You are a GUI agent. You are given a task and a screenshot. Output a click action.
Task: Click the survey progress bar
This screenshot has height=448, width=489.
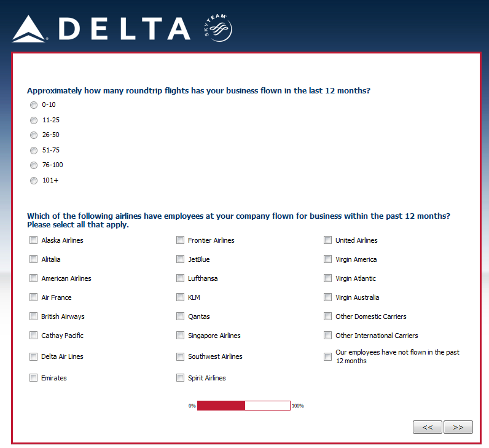(x=243, y=406)
